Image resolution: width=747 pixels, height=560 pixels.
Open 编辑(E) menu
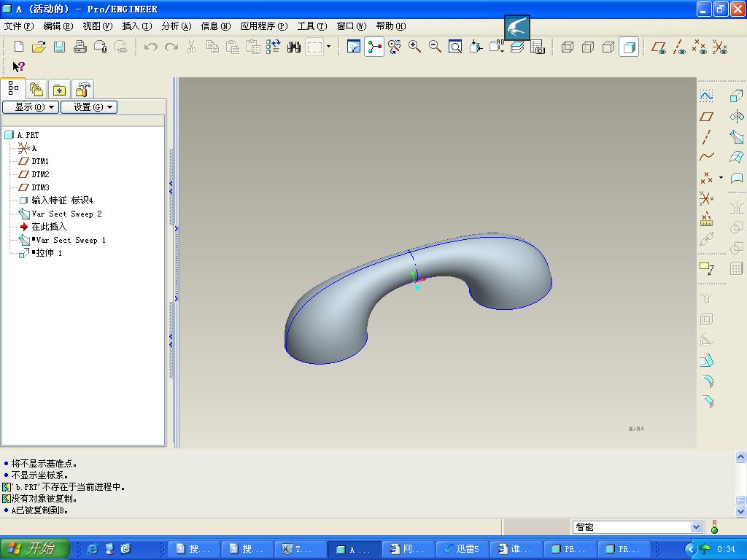click(x=58, y=26)
